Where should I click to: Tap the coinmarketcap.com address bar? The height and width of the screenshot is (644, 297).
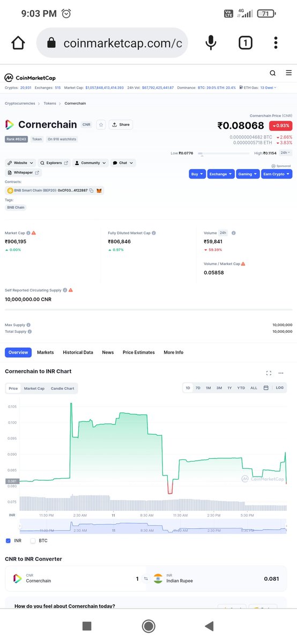112,43
